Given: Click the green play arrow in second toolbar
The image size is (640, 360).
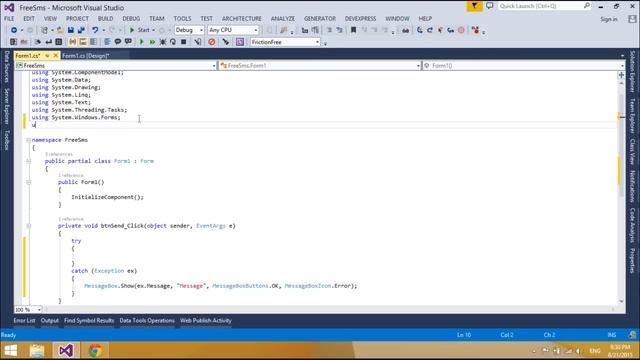Looking at the screenshot, I should coord(142,42).
